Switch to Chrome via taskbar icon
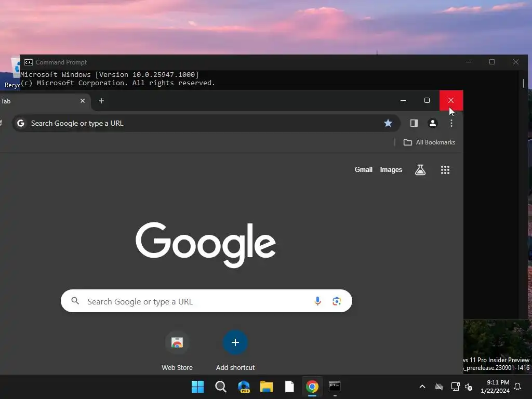The width and height of the screenshot is (532, 399). point(312,387)
